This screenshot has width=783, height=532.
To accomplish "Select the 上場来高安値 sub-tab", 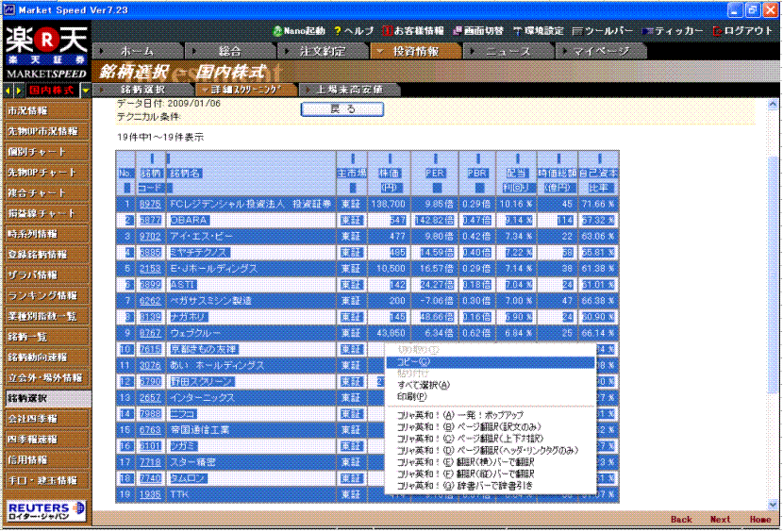I will click(x=350, y=90).
